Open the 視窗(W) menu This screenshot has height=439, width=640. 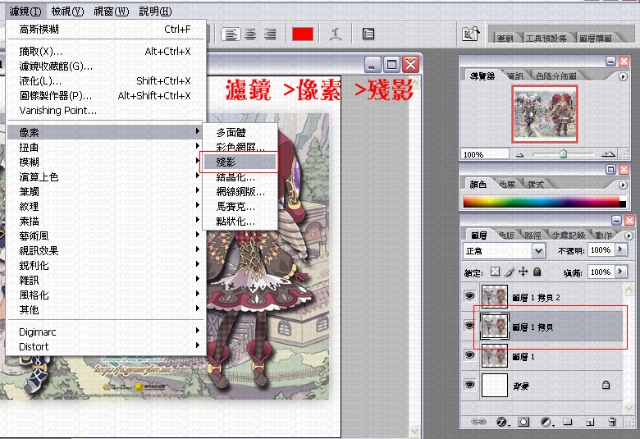[111, 11]
